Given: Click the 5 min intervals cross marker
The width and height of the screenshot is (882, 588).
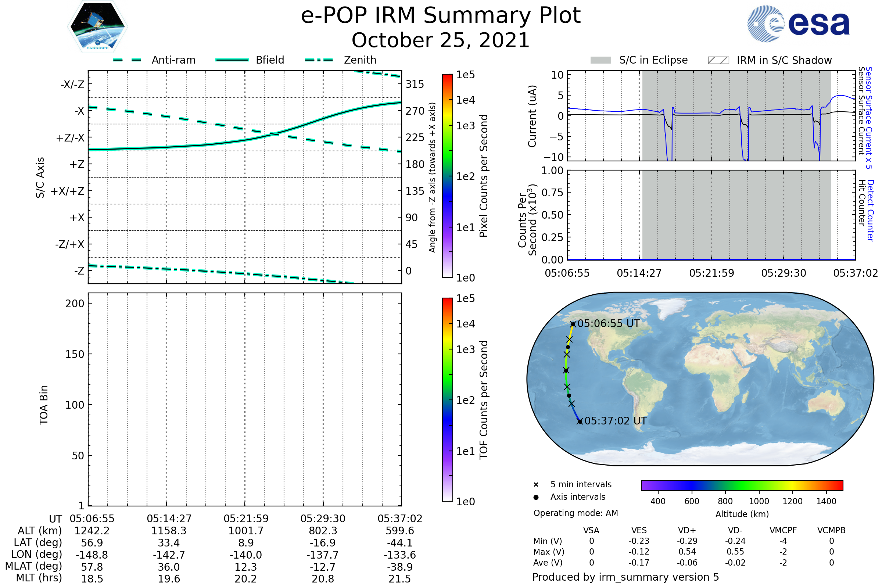Looking at the screenshot, I should 536,485.
